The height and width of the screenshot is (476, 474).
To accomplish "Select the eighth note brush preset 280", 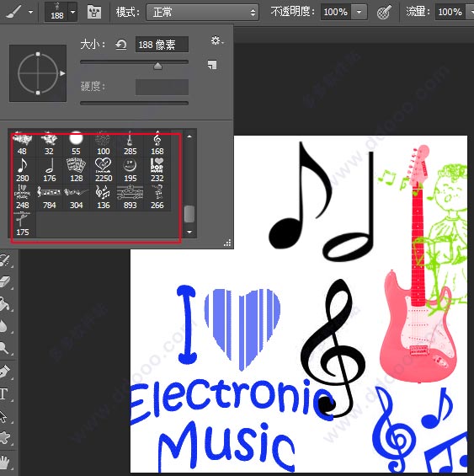I will [22, 170].
